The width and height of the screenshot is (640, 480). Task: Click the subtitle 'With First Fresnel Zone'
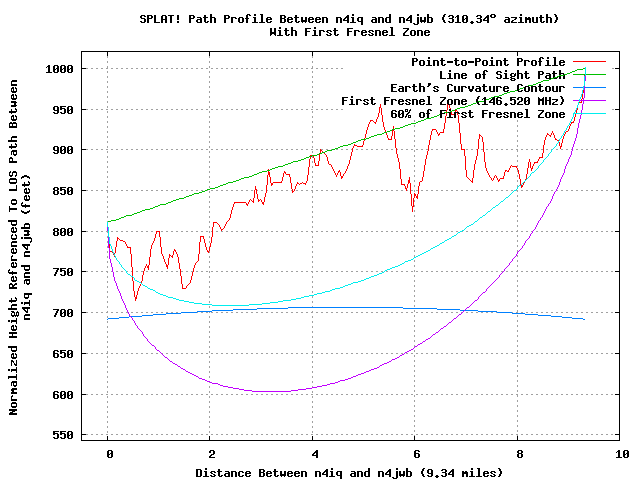(349, 32)
